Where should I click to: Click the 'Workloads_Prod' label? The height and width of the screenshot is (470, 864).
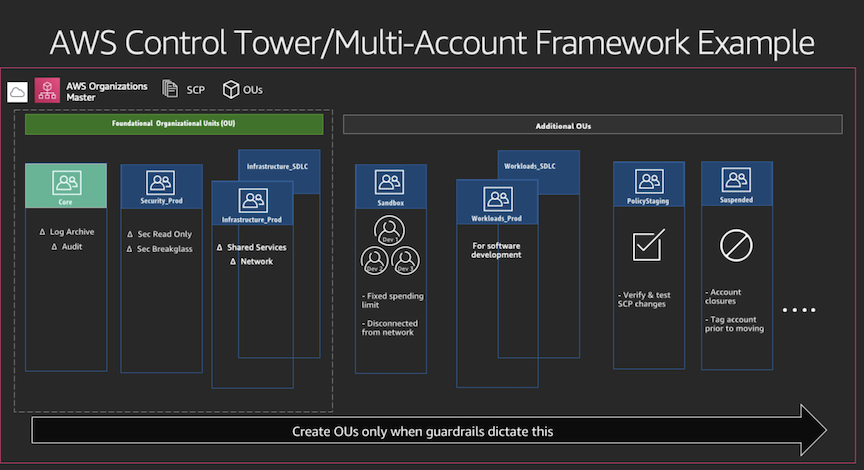[496, 219]
